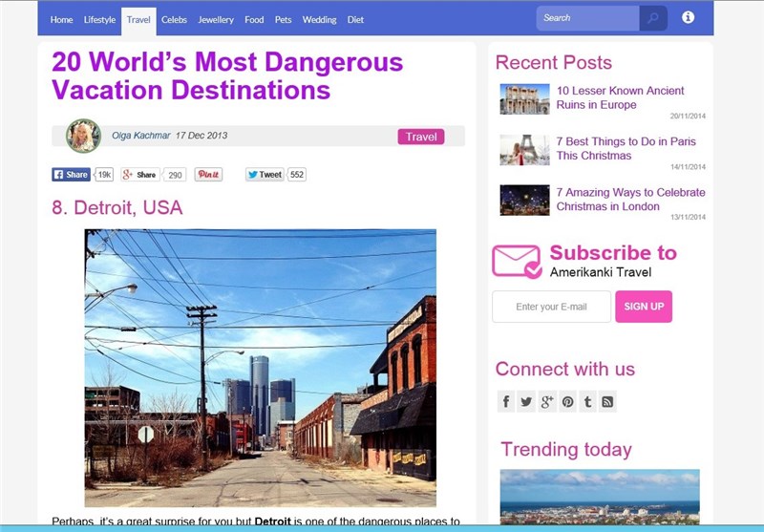Image resolution: width=764 pixels, height=532 pixels.
Task: Open the Pinterest icon under Connect with us
Action: coord(567,402)
